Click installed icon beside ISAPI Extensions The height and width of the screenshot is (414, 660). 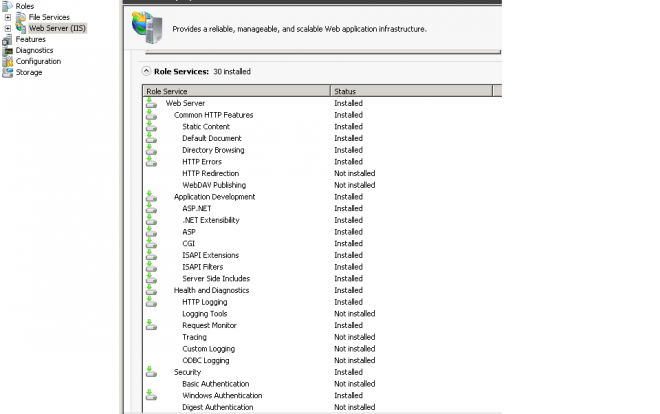(x=151, y=255)
